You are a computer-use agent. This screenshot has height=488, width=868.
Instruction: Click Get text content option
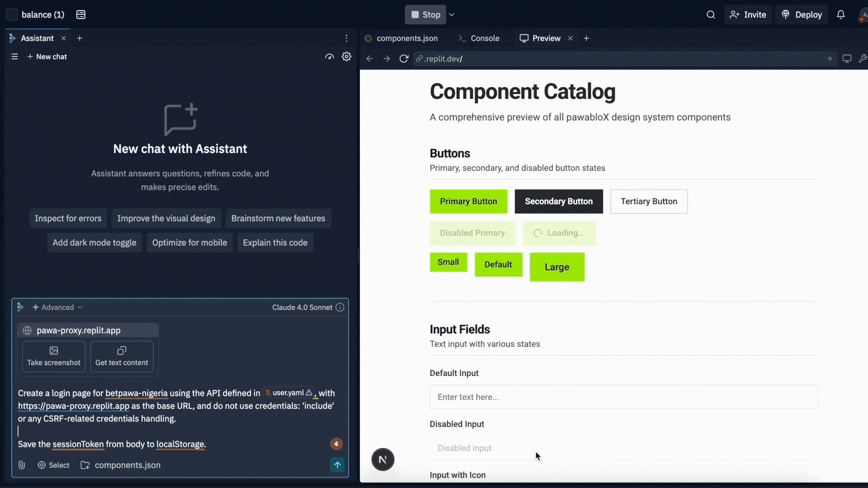tap(122, 357)
